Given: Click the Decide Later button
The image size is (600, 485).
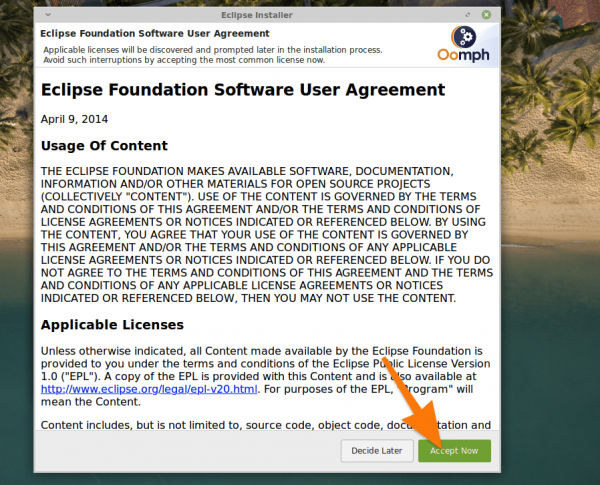Looking at the screenshot, I should [377, 451].
